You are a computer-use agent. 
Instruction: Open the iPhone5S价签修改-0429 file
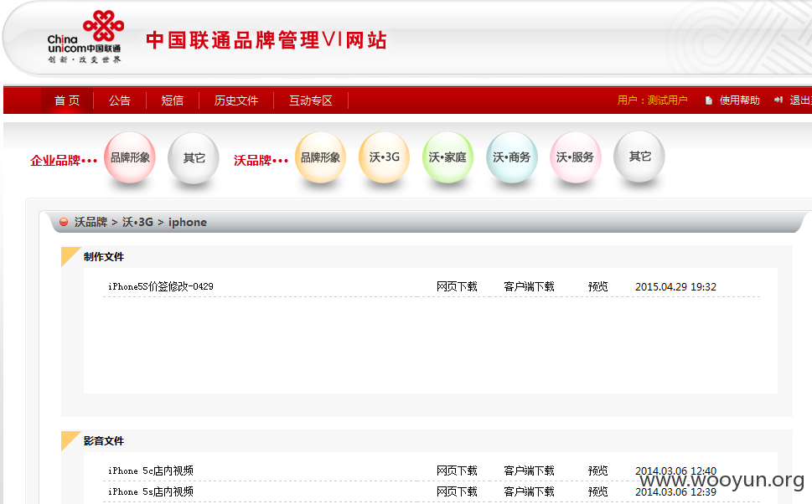pyautogui.click(x=161, y=286)
